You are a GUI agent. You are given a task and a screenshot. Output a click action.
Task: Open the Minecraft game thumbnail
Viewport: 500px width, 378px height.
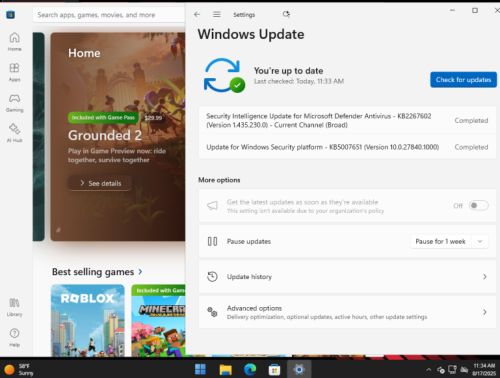158,320
